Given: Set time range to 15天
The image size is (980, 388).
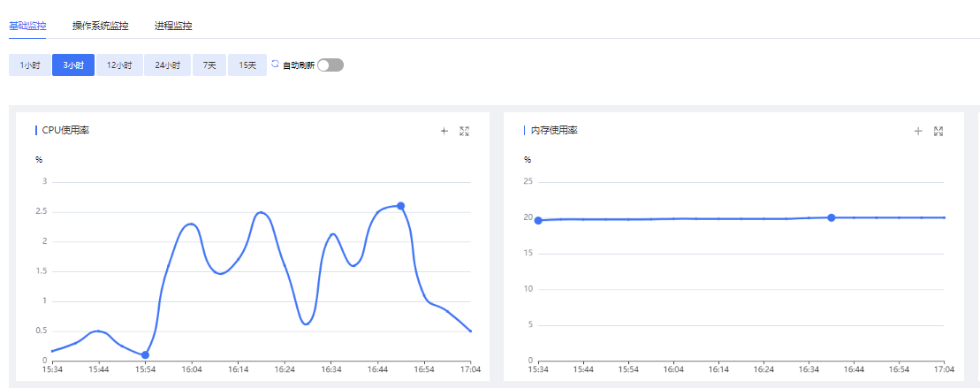Looking at the screenshot, I should click(x=247, y=65).
